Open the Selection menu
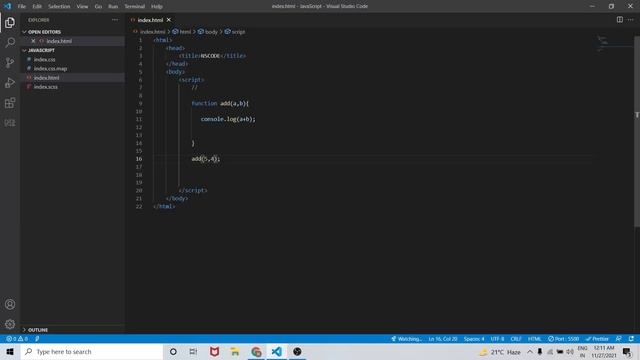 tap(59, 6)
